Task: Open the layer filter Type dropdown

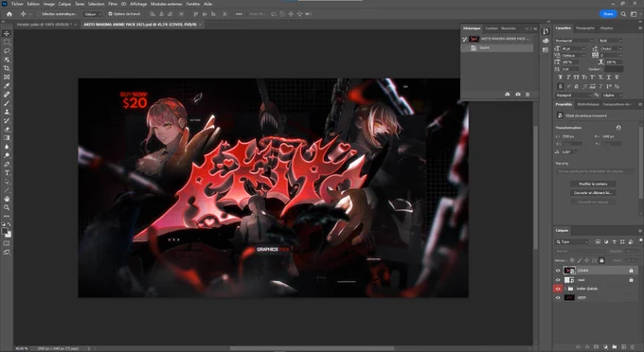Action: [572, 241]
